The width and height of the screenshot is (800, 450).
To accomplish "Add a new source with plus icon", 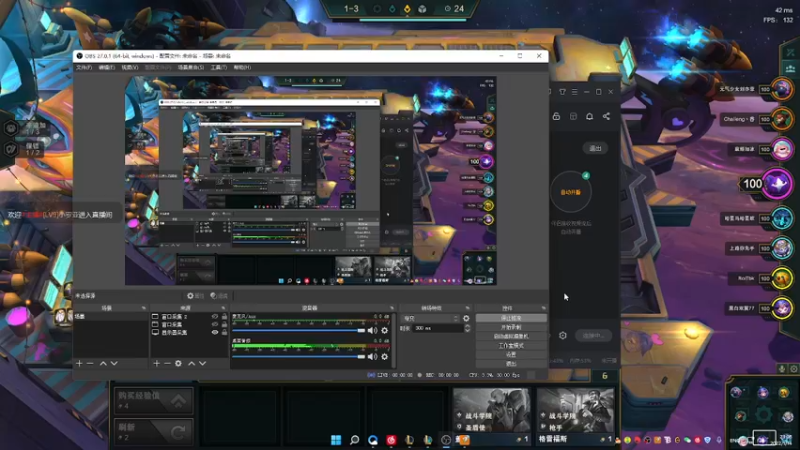I will pos(157,363).
